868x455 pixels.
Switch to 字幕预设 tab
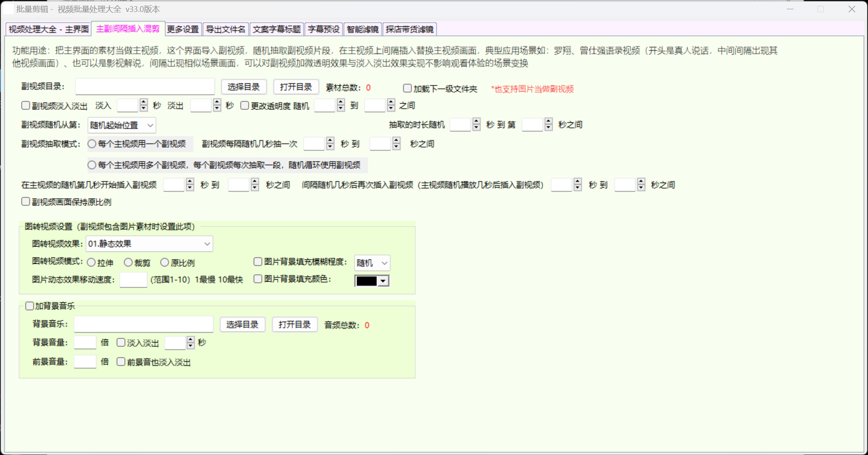(x=324, y=29)
